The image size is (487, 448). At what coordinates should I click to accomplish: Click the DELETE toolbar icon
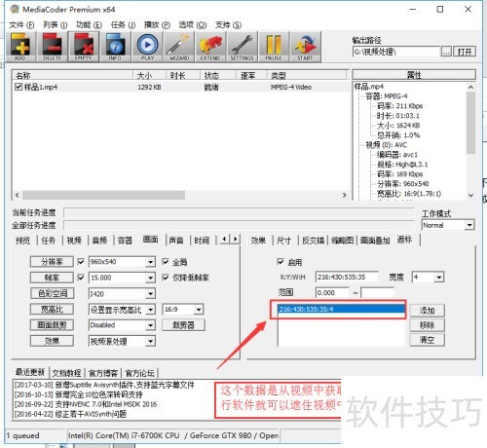coord(52,47)
